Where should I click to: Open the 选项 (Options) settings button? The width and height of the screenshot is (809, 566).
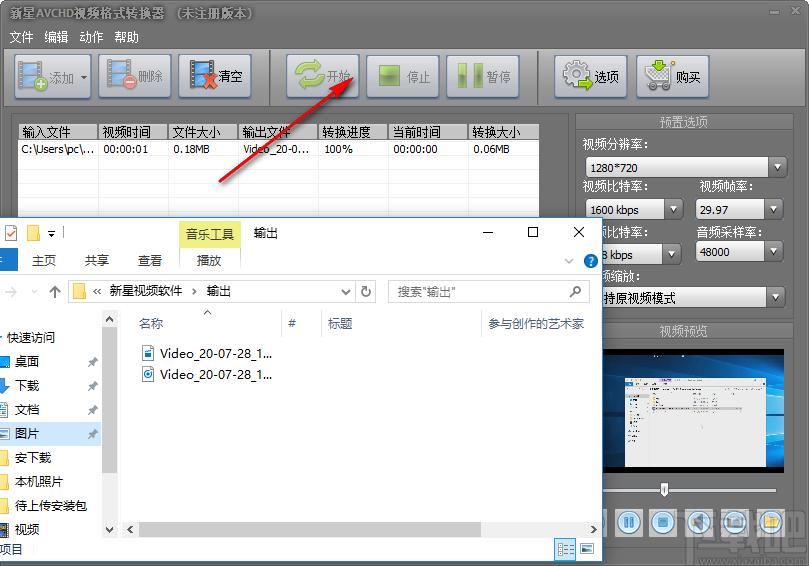point(591,76)
